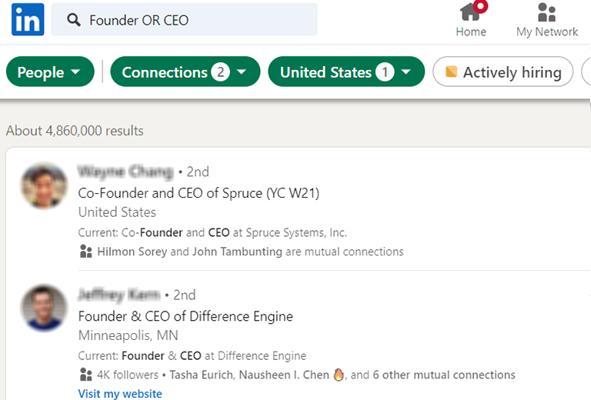Image resolution: width=591 pixels, height=400 pixels.
Task: Click the followers icon beside 4K followers
Action: tap(86, 375)
